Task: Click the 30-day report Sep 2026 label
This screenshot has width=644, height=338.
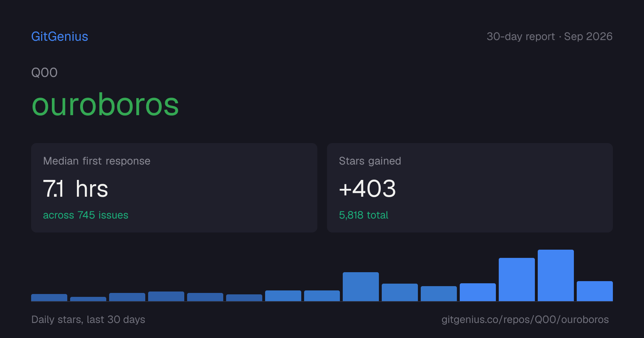Action: 550,36
